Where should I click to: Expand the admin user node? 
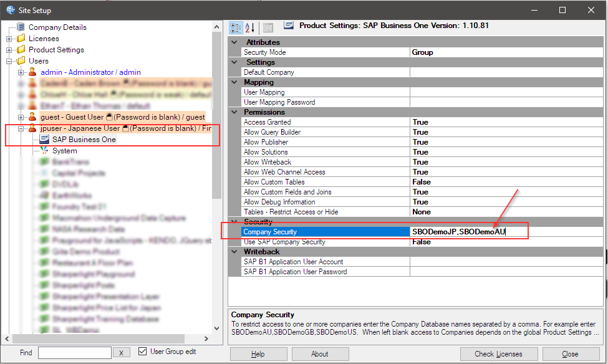pos(21,72)
